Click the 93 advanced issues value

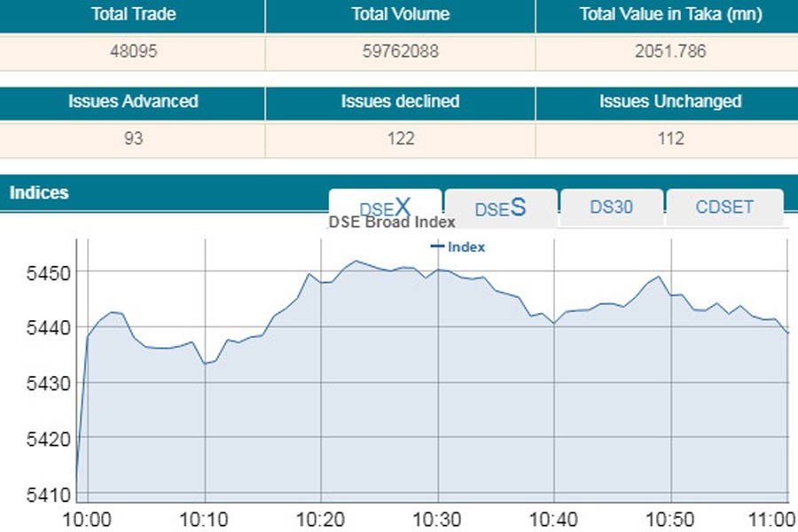132,138
